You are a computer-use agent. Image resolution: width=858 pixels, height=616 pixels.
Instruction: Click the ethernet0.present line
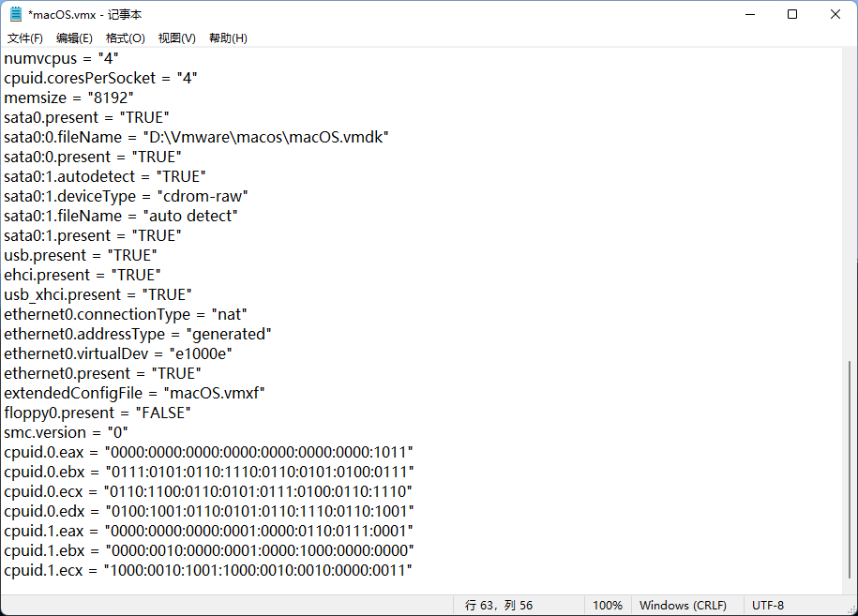coord(102,374)
